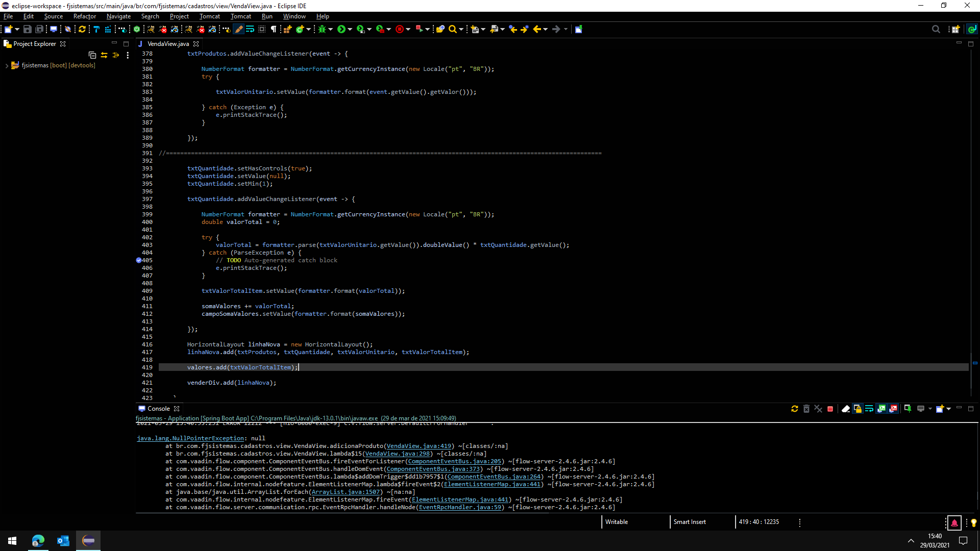This screenshot has width=980, height=551.
Task: Open Outlook from the Windows taskbar
Action: tap(63, 541)
